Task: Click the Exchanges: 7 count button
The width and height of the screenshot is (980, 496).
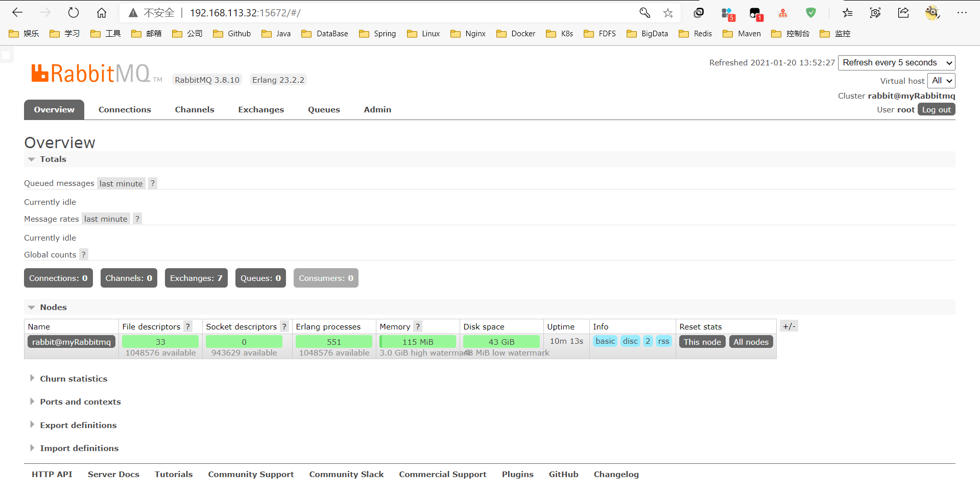Action: 196,278
